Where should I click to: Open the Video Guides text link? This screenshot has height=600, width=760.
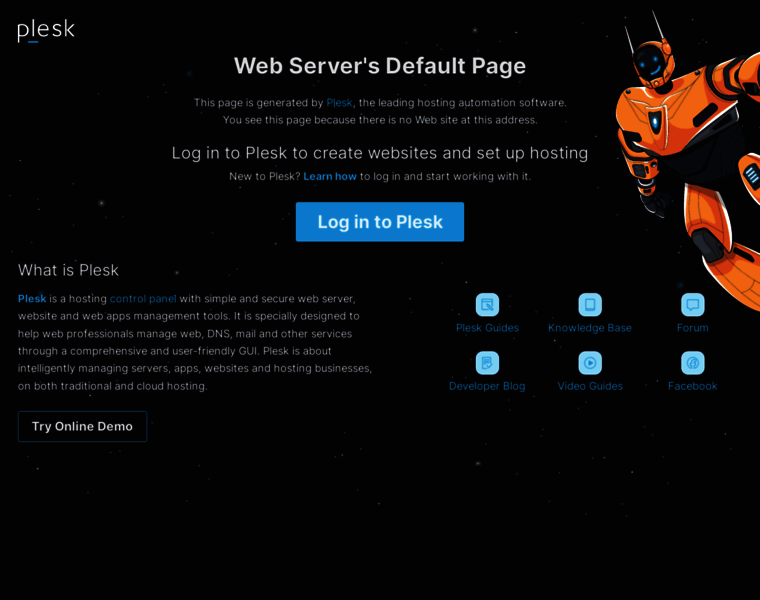pos(590,386)
